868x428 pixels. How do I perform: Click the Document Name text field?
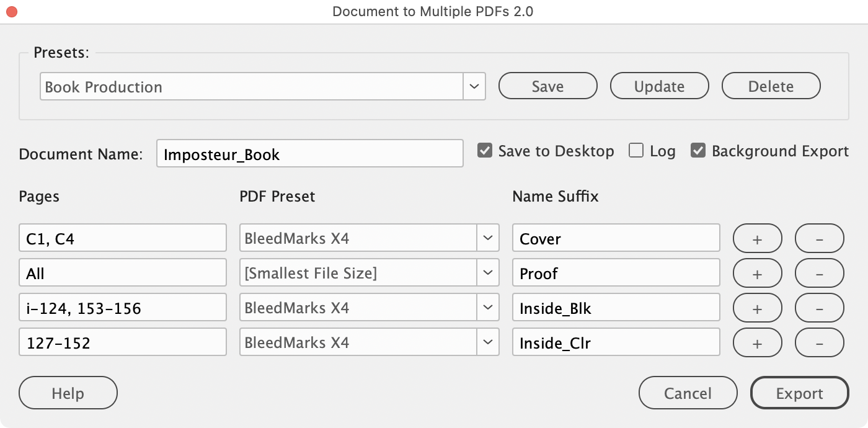pyautogui.click(x=309, y=154)
